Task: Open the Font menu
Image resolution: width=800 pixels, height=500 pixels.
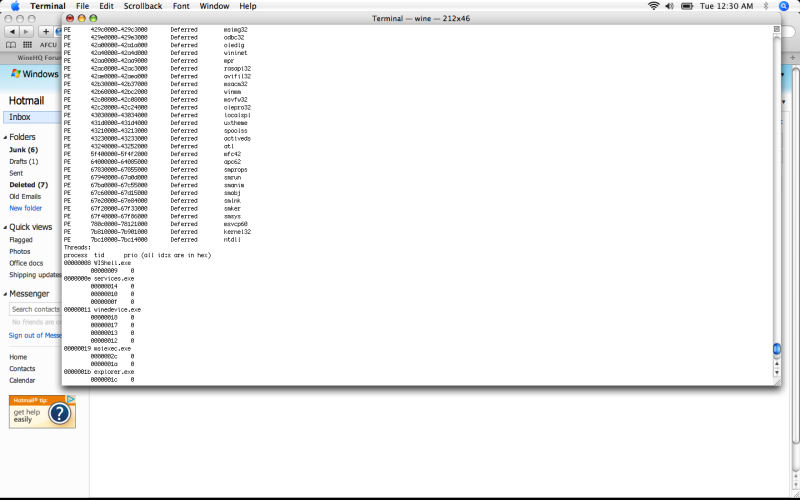Action: (x=181, y=6)
